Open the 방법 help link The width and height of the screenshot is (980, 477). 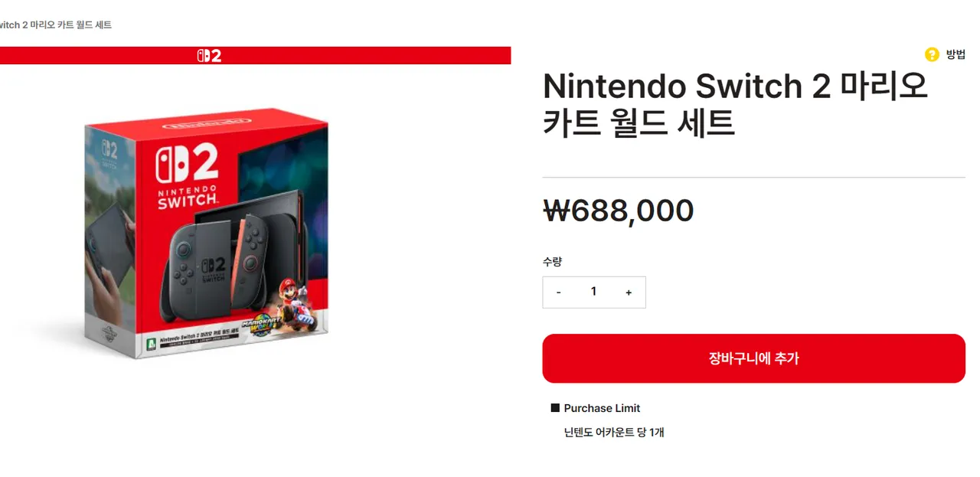click(x=955, y=54)
